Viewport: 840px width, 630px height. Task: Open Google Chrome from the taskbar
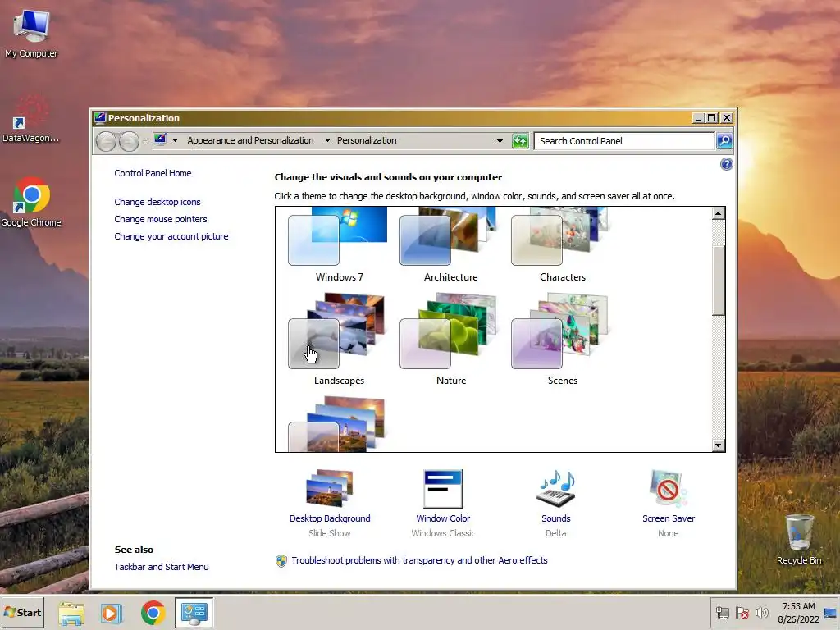tap(153, 613)
